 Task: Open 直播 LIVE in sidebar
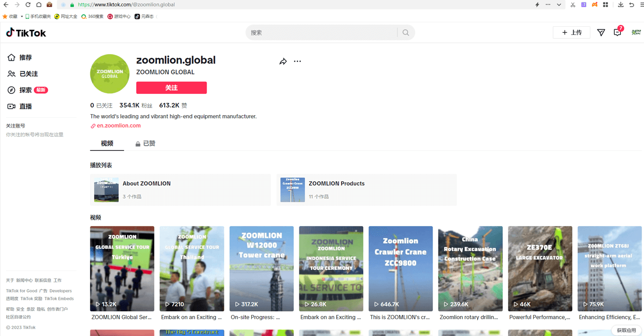[x=20, y=107]
